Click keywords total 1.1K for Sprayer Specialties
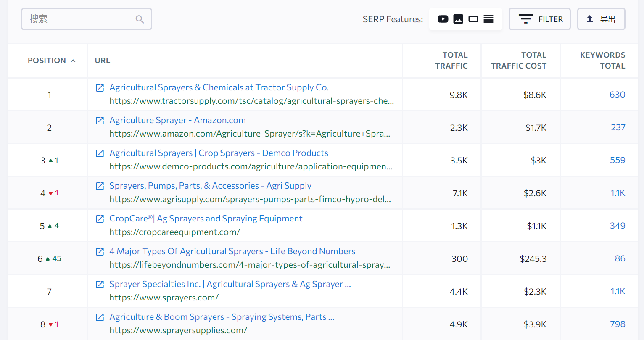644x340 pixels. point(618,291)
